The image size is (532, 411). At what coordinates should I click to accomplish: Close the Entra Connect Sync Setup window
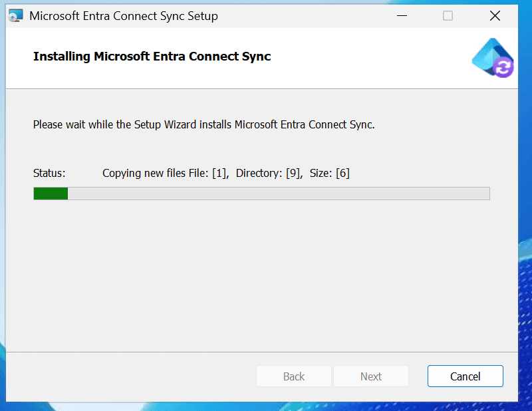pyautogui.click(x=495, y=15)
